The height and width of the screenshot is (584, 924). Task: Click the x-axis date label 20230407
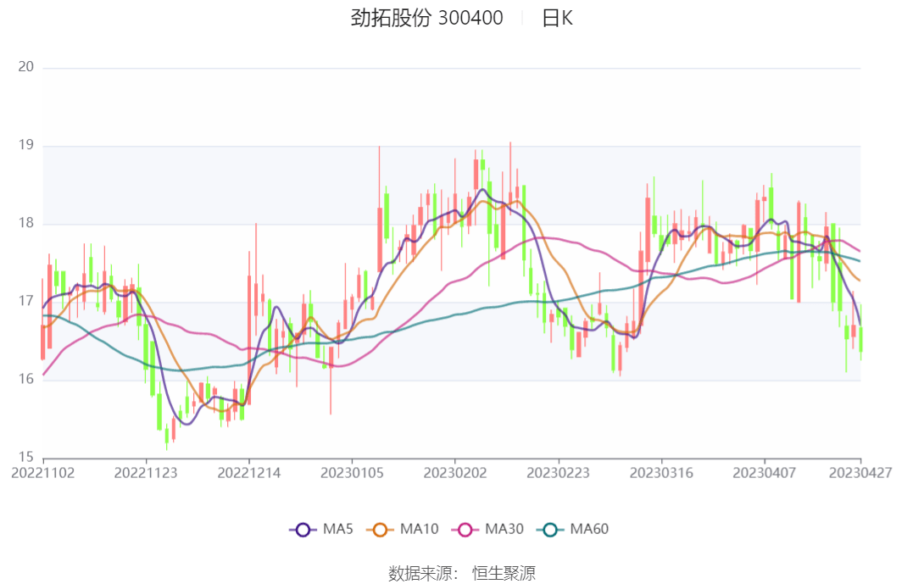765,473
